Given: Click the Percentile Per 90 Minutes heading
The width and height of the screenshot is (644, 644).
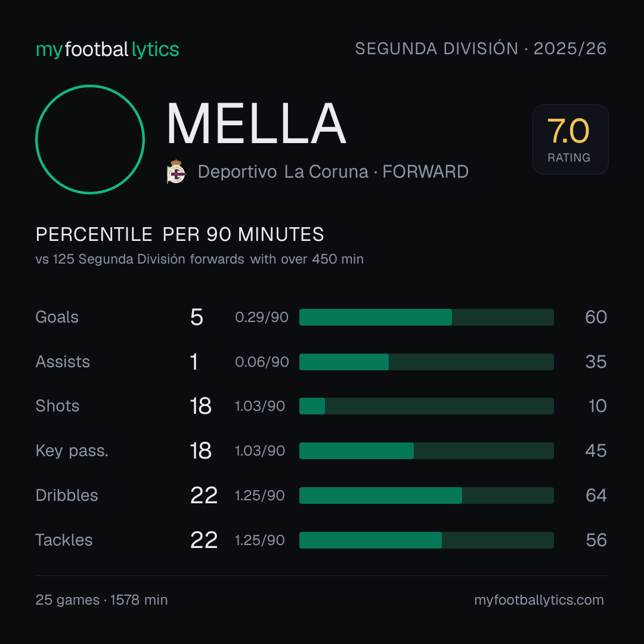Looking at the screenshot, I should pos(180,234).
